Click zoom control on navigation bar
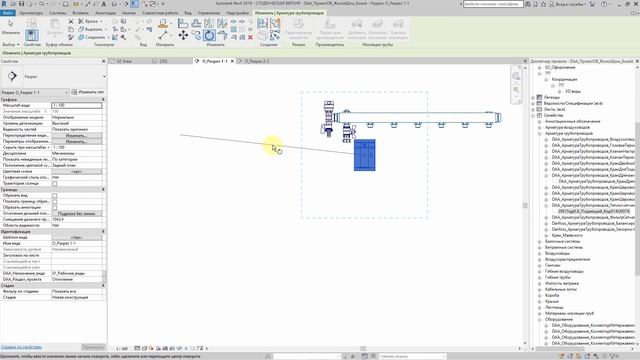This screenshot has height=360, width=640. coord(516,90)
